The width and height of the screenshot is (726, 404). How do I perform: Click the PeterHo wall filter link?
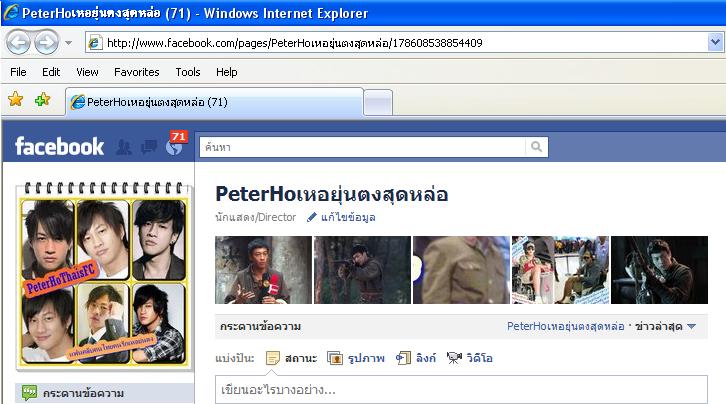coord(565,326)
